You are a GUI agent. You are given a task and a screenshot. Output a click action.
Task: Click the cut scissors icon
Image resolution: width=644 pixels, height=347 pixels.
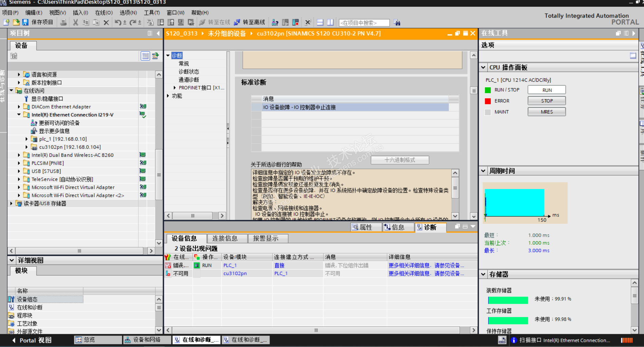point(76,22)
